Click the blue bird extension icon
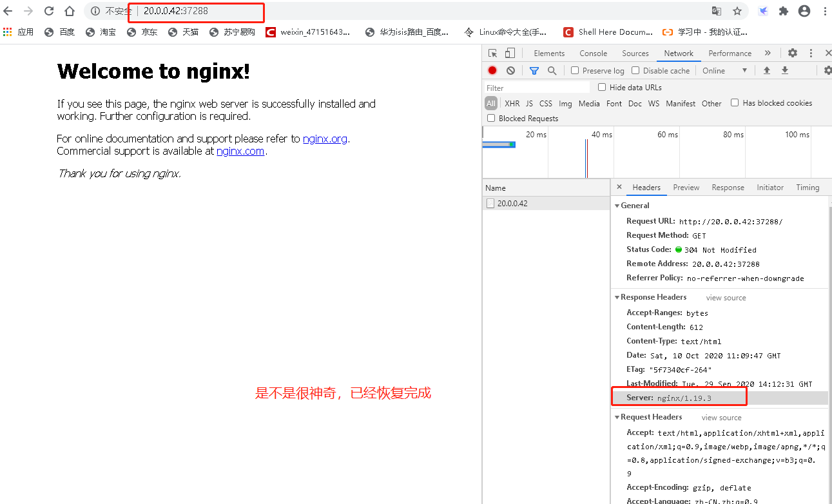 (763, 11)
